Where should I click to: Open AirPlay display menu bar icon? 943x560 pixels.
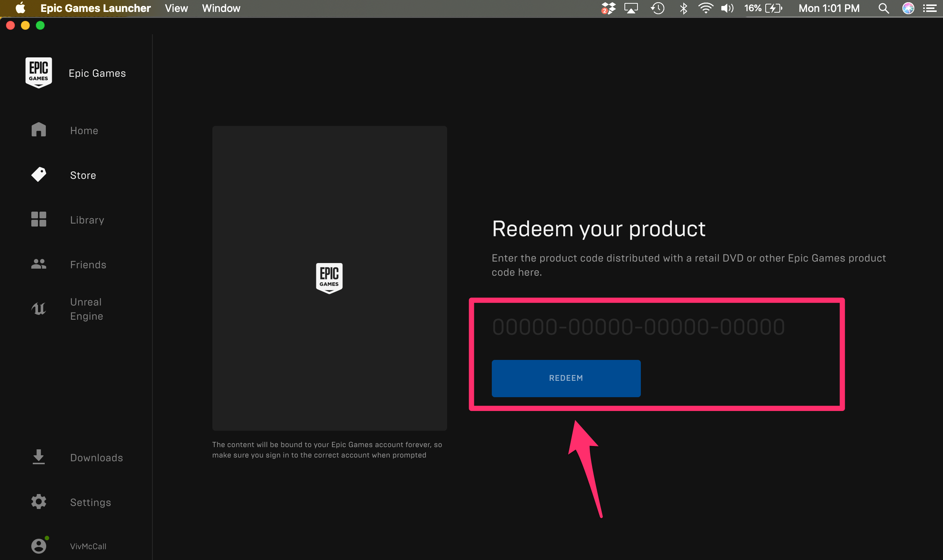(x=631, y=8)
